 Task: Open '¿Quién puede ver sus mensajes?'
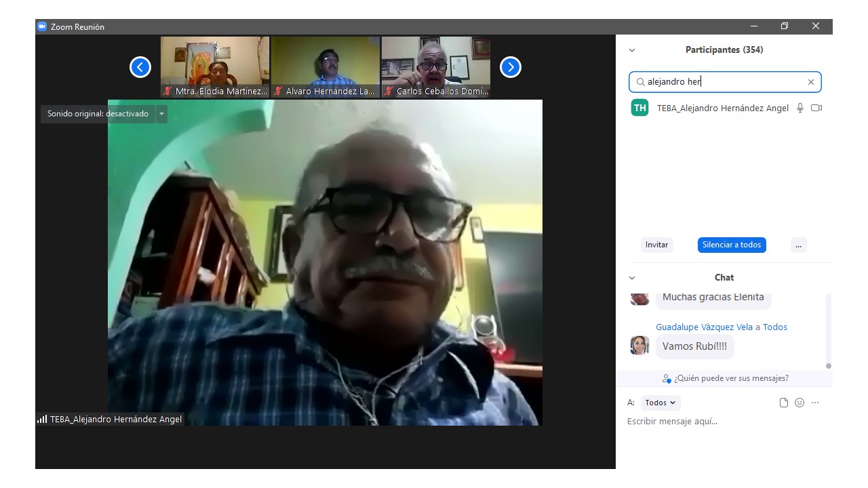pos(731,378)
